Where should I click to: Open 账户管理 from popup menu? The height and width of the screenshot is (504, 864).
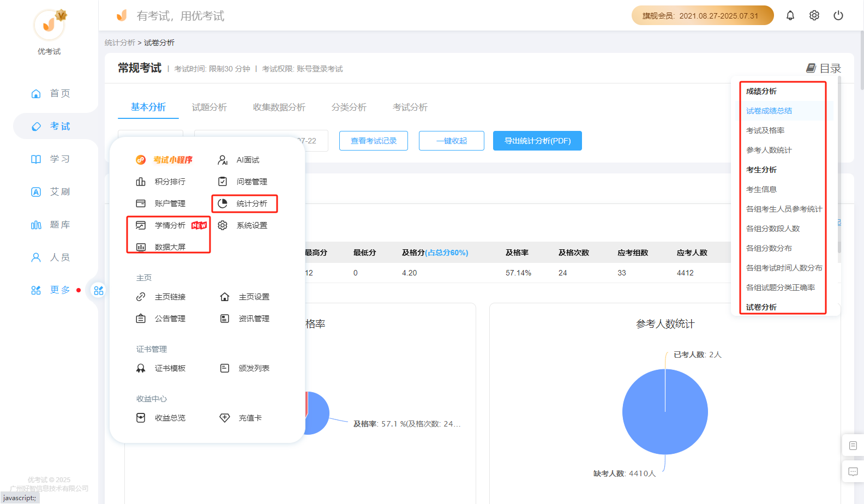[161, 203]
